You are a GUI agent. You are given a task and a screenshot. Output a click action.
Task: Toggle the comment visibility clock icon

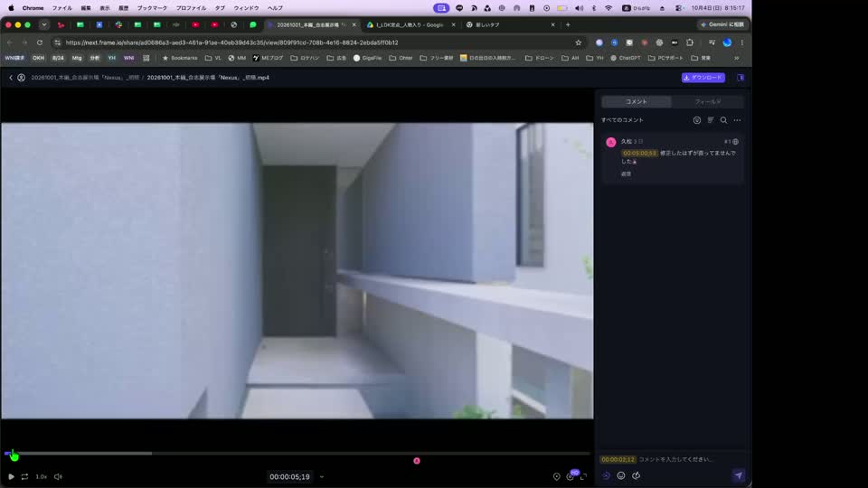tap(606, 475)
